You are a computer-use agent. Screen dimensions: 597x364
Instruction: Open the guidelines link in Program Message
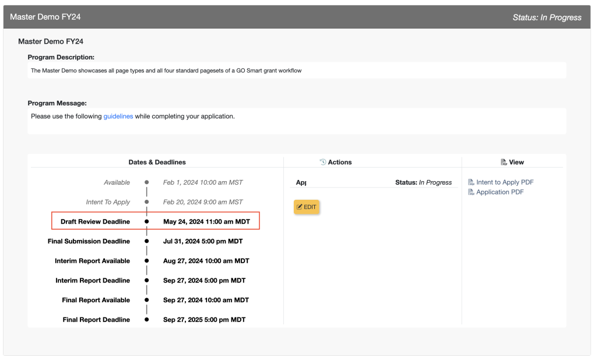pos(118,116)
